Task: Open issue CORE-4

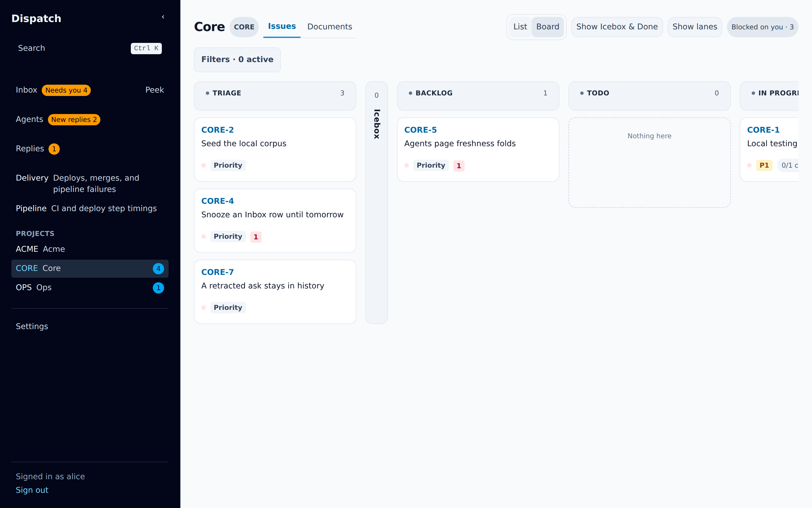Action: point(217,201)
